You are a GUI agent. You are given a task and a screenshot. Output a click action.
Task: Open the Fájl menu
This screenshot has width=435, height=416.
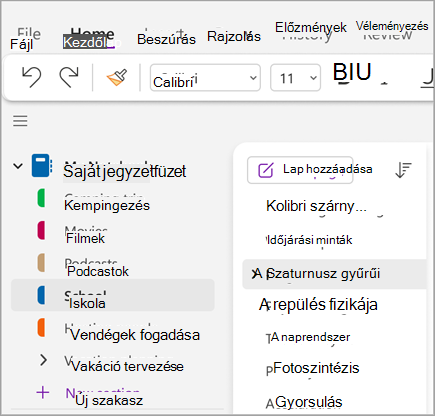(x=22, y=44)
